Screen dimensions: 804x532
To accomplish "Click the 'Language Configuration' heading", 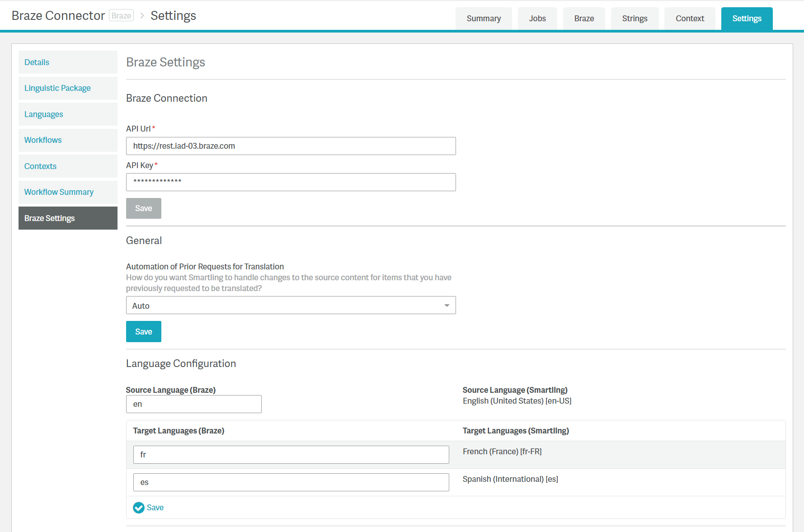I will pyautogui.click(x=181, y=364).
